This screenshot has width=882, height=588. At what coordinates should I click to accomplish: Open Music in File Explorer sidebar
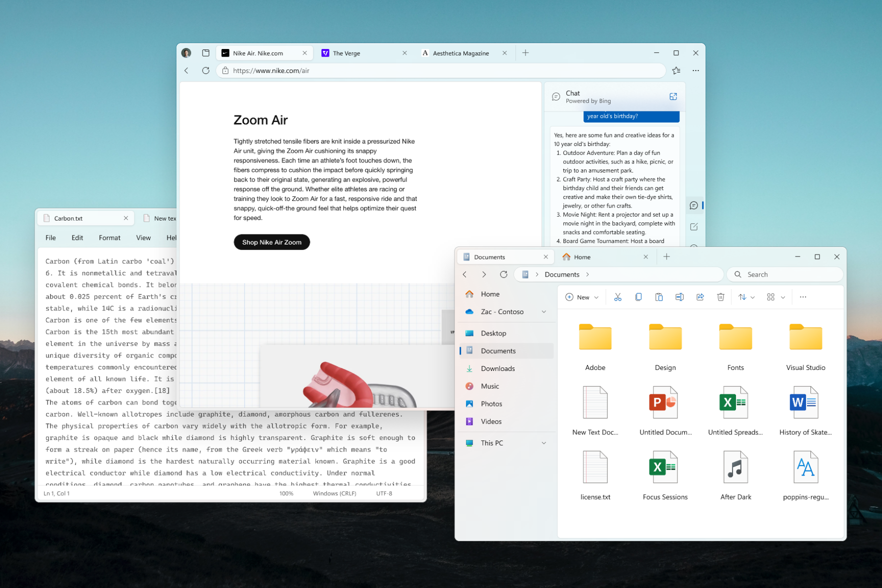[507, 386]
